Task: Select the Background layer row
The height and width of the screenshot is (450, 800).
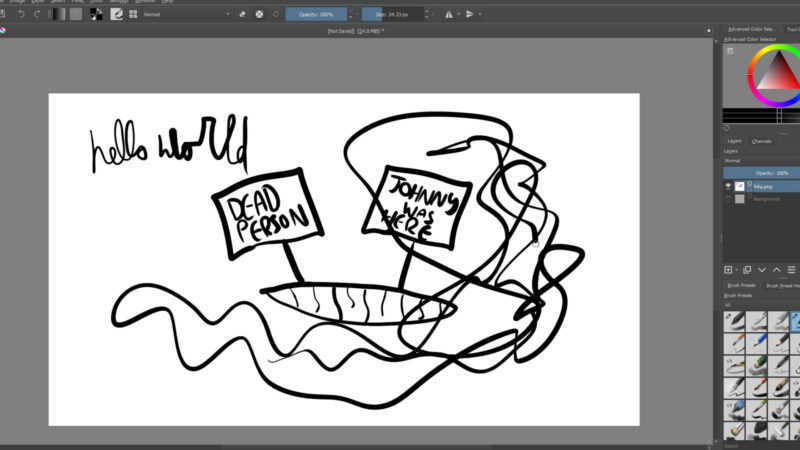Action: click(x=770, y=199)
